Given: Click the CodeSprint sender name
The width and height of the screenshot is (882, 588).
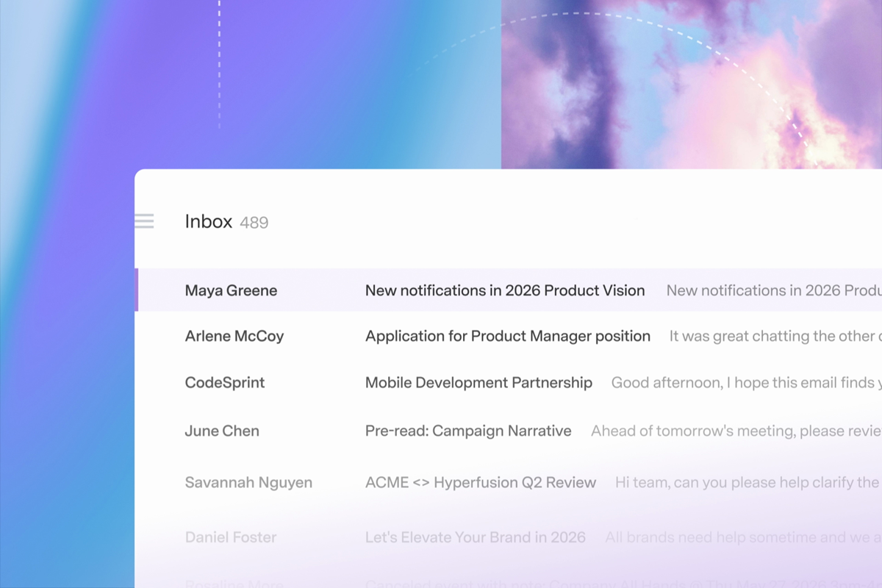Looking at the screenshot, I should (225, 382).
